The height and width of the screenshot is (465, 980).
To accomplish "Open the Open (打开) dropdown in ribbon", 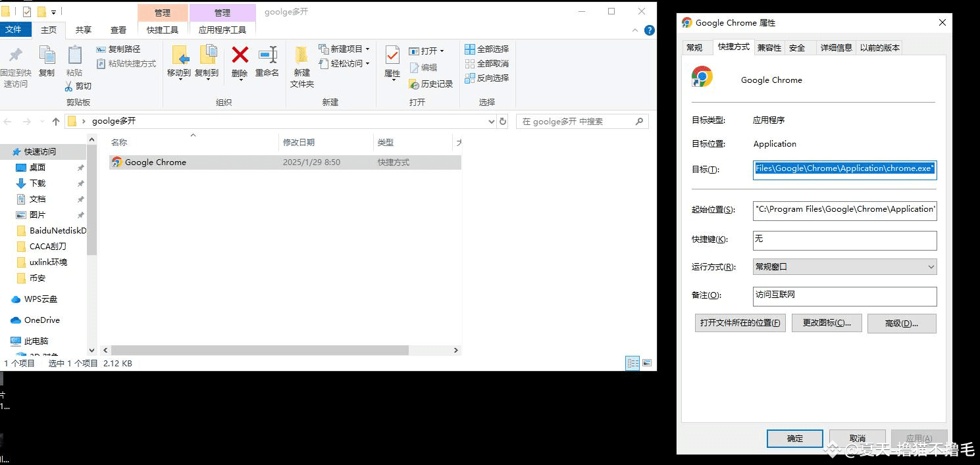I will 426,51.
